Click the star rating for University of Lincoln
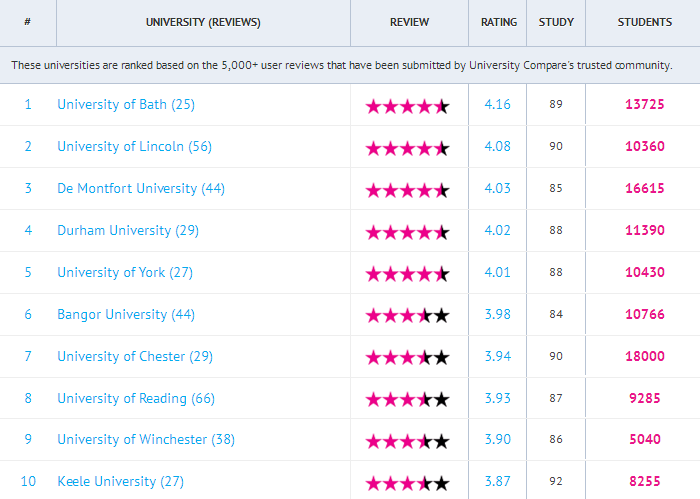This screenshot has width=700, height=499. pos(408,149)
